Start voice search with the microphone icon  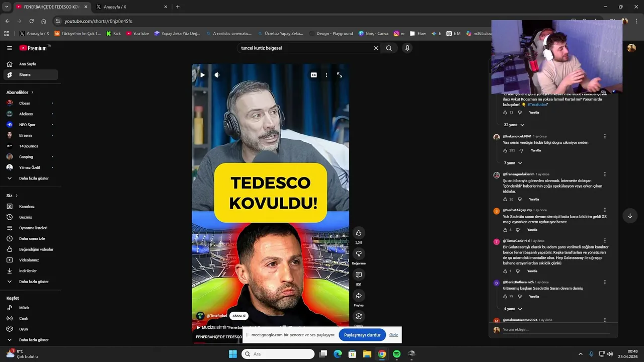407,48
